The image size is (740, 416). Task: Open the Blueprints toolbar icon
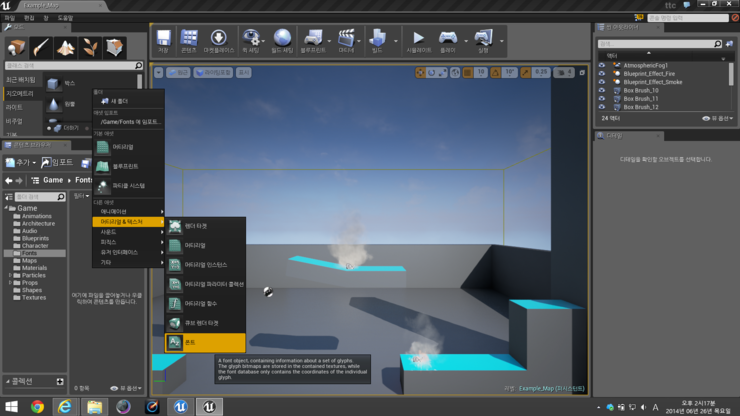tap(313, 41)
